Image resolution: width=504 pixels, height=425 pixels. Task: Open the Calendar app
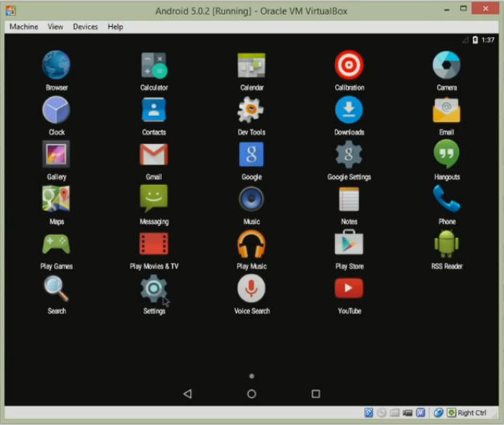[251, 65]
